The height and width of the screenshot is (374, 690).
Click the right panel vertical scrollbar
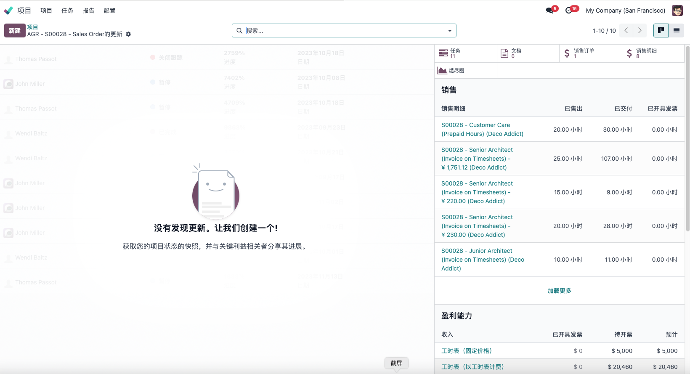[687, 138]
